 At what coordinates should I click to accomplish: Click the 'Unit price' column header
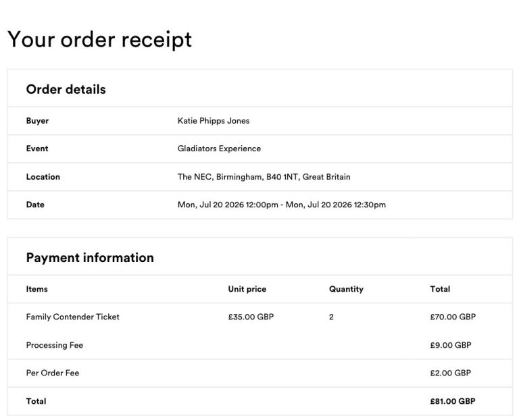[x=247, y=289]
